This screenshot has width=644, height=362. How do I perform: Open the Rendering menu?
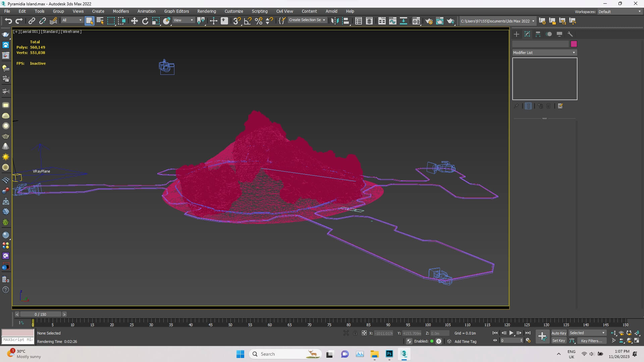[x=206, y=11]
